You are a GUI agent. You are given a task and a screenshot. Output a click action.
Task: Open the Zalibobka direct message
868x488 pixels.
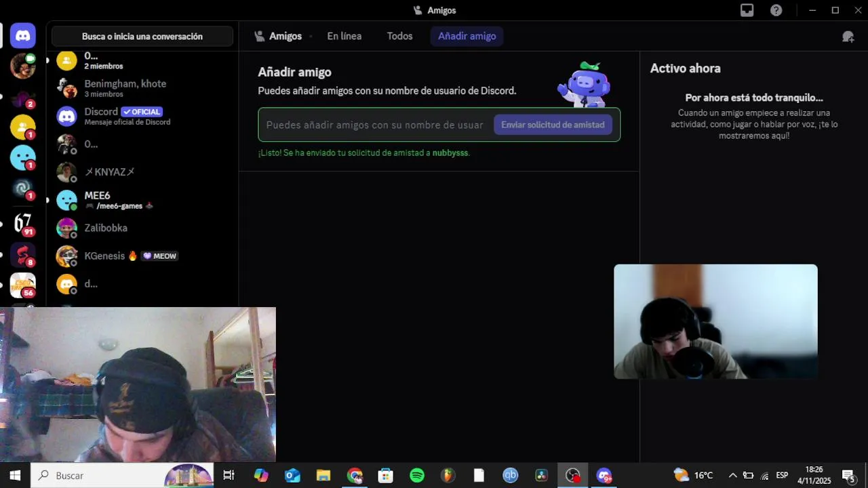click(142, 228)
